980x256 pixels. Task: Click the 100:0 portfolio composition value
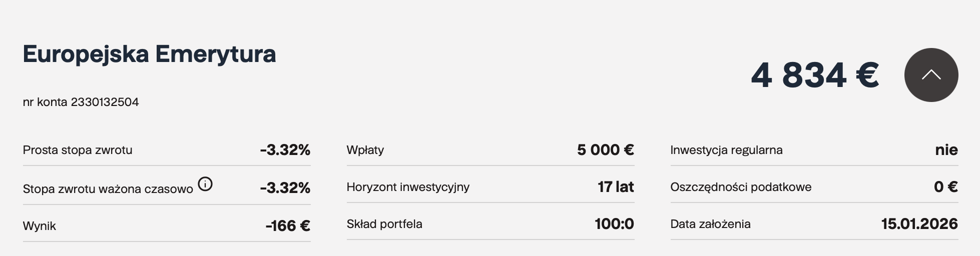tap(614, 224)
